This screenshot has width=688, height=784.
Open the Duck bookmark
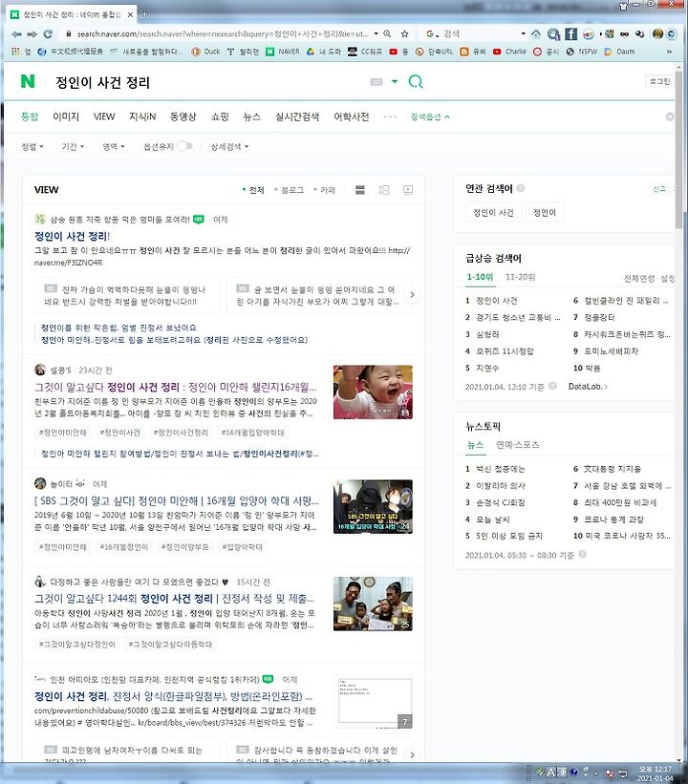206,52
